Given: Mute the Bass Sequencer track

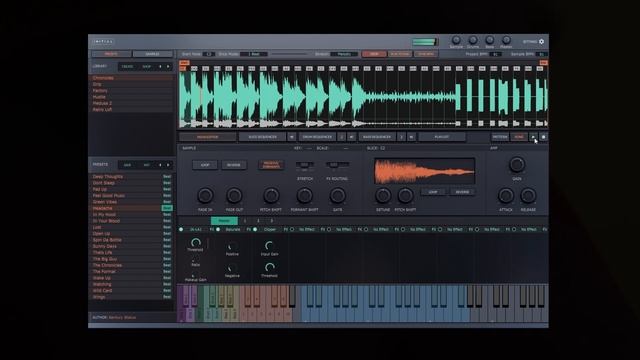Looking at the screenshot, I should pos(411,137).
